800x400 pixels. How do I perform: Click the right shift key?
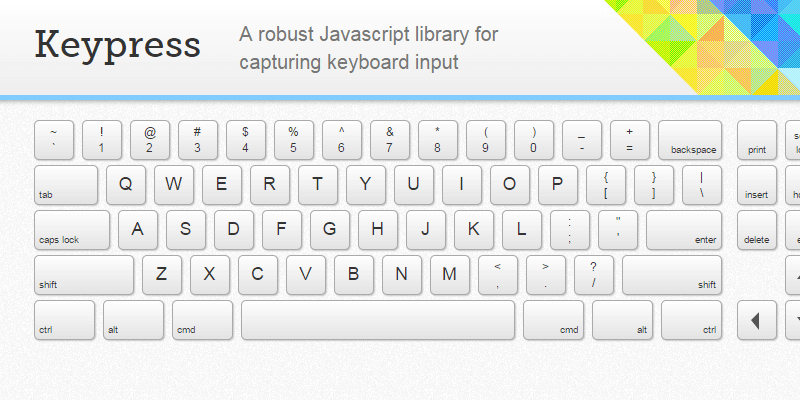click(671, 275)
